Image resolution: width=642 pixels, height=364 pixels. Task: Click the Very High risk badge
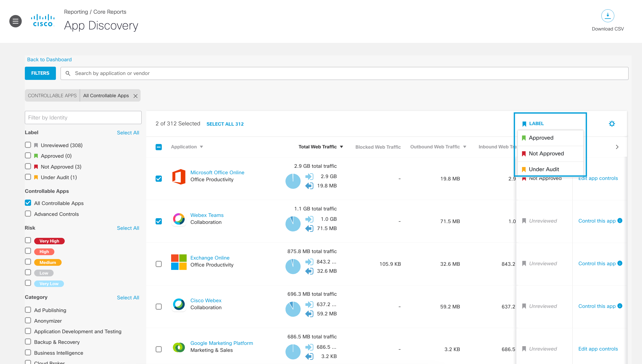[x=49, y=241]
